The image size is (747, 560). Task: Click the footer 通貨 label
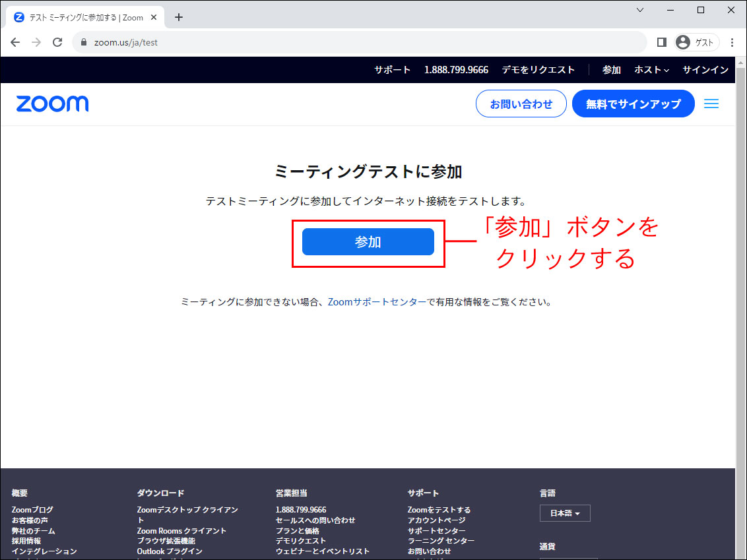[548, 547]
